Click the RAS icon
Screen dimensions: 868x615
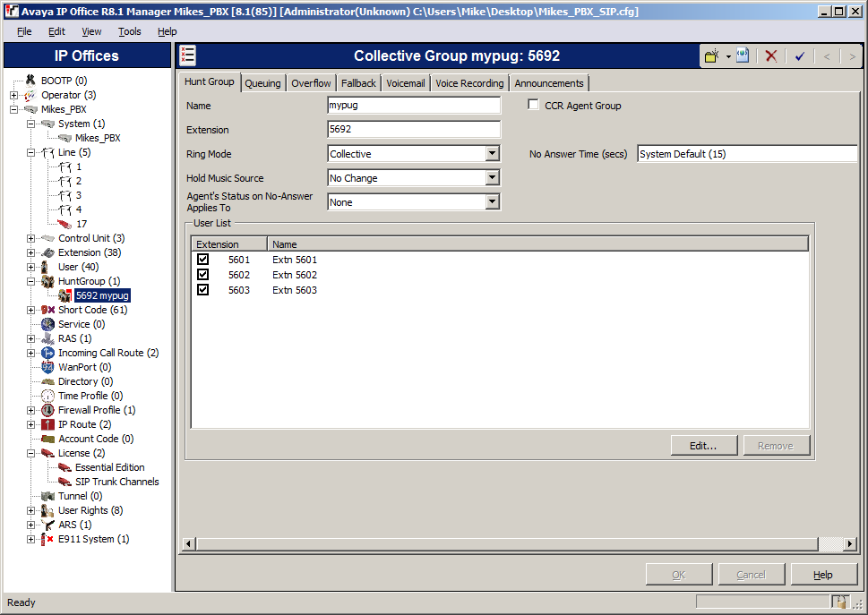[47, 338]
